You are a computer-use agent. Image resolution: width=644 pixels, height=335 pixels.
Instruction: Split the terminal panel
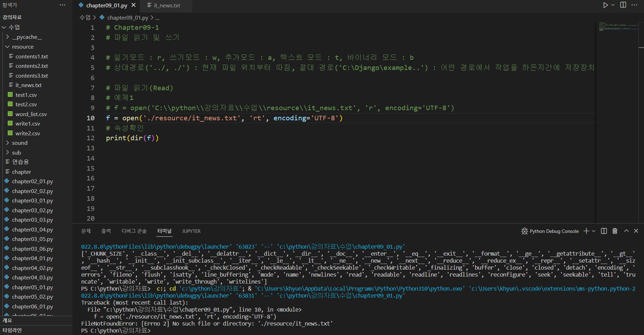(604, 231)
